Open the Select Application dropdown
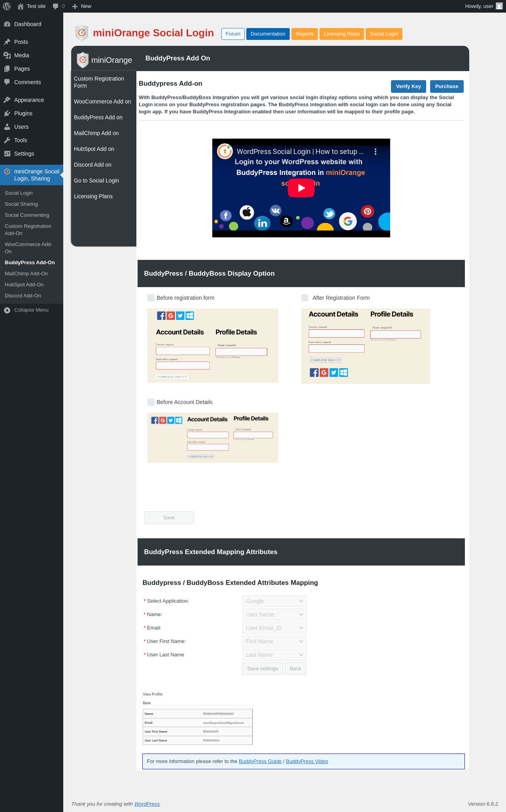 pyautogui.click(x=274, y=601)
